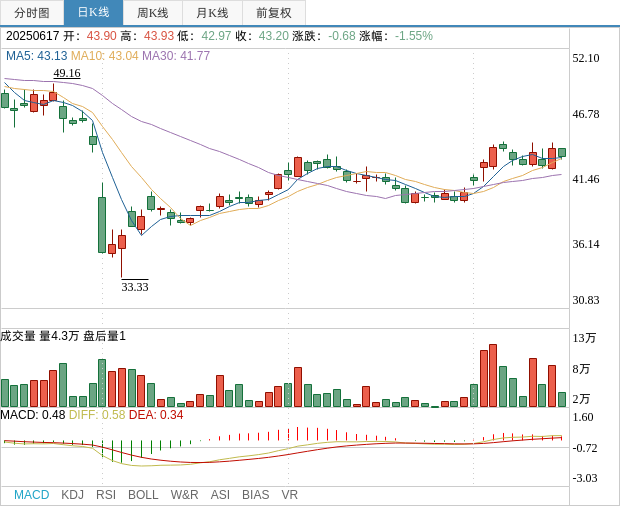Click the MA5: 43.13 legend label

pos(36,56)
